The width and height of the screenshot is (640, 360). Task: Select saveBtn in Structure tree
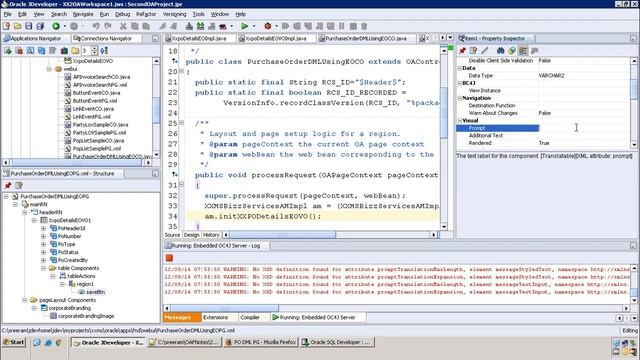point(95,292)
